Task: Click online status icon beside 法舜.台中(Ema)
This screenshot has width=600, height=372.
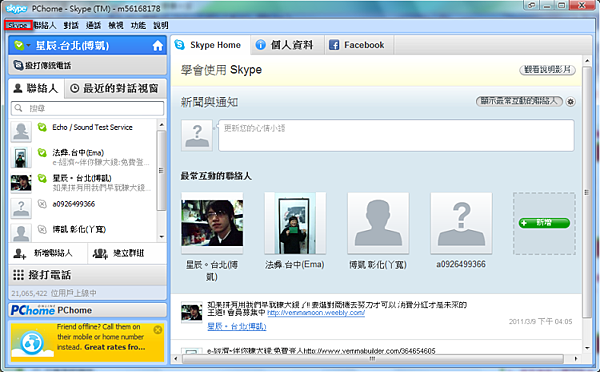Action: click(x=42, y=152)
